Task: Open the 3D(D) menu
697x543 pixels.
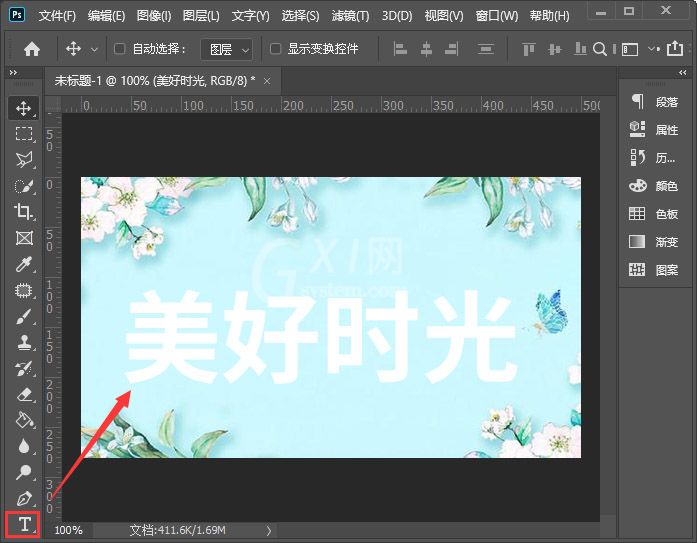Action: 397,16
